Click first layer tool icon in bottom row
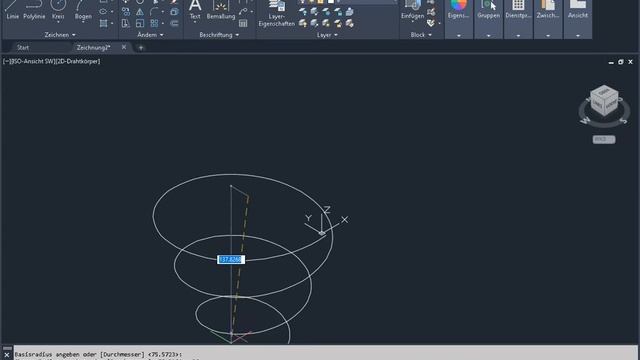Screen dimensions: 640x360 coord(303,23)
